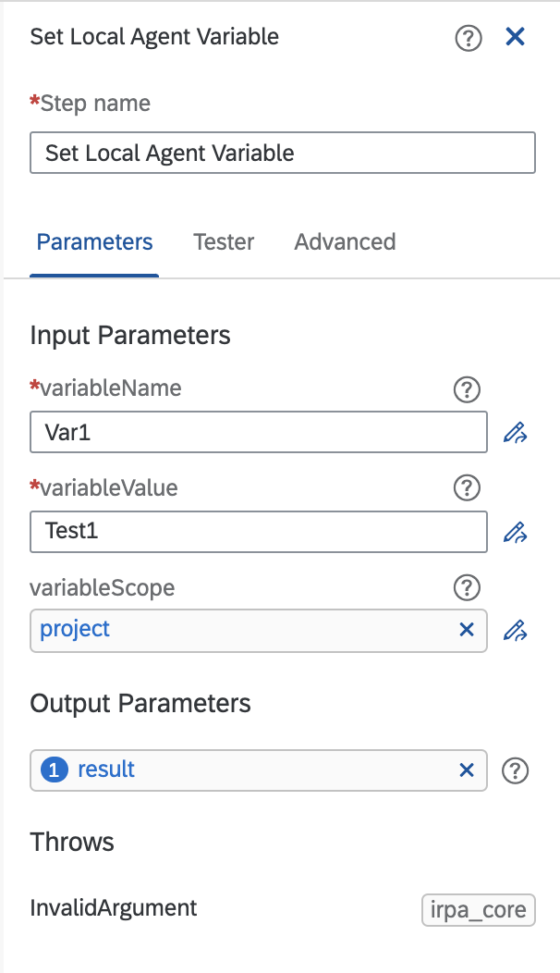Open expression editor for variableScope
This screenshot has width=560, height=973.
click(515, 631)
